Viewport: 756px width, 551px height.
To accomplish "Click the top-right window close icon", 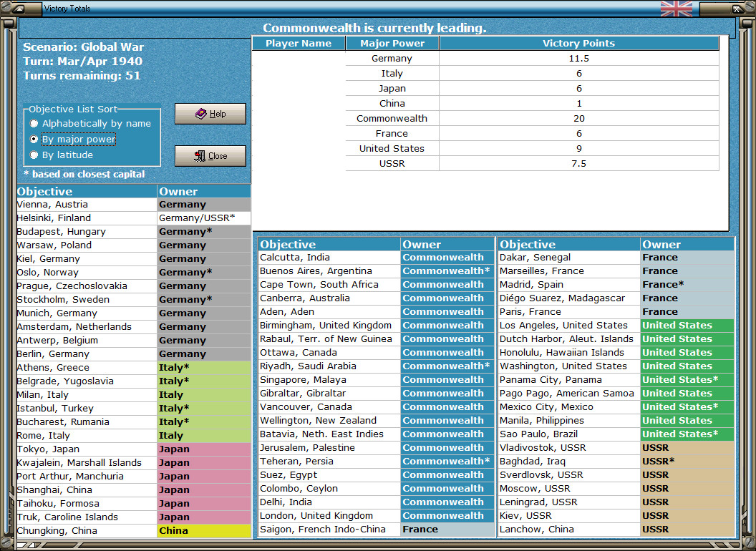I will [x=737, y=9].
